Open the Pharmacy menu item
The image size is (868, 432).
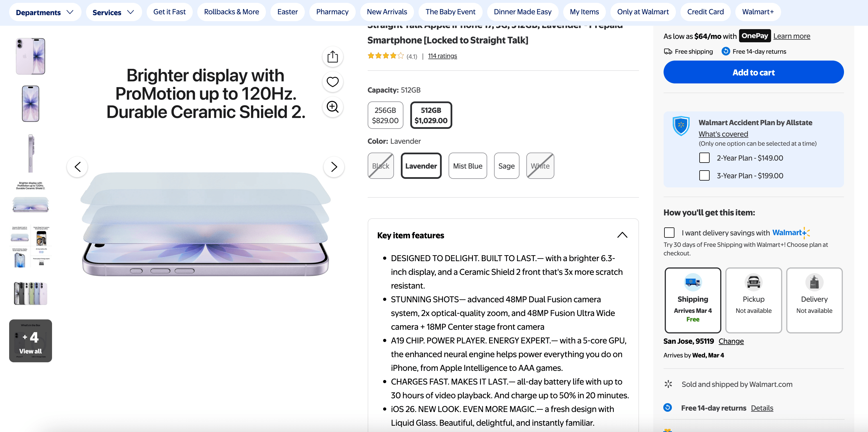pos(332,12)
